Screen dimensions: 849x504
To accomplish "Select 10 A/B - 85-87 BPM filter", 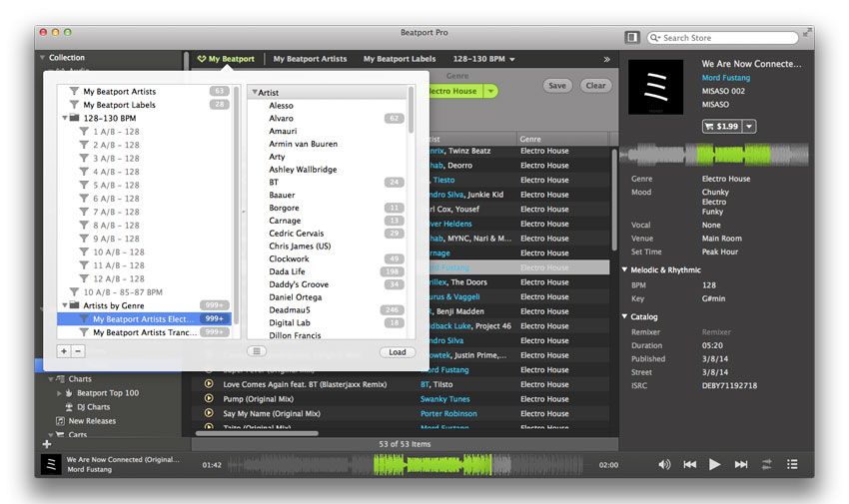I will [x=123, y=292].
